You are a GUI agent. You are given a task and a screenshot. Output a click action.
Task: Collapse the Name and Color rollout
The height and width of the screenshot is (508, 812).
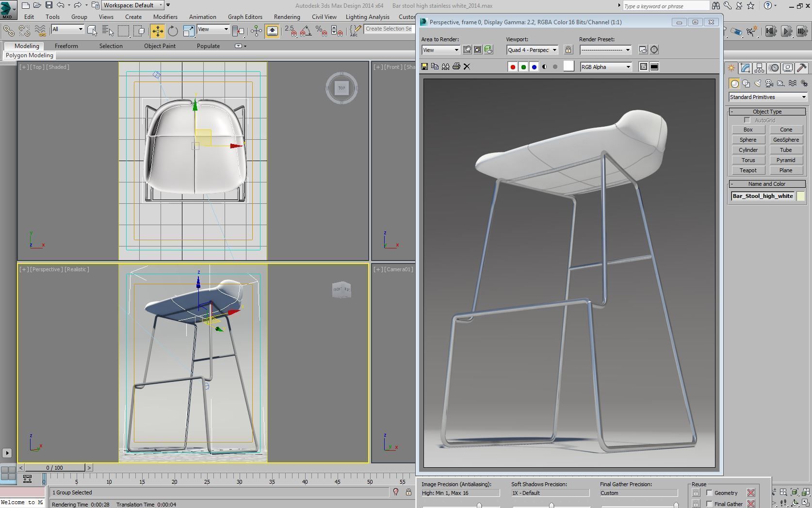767,184
